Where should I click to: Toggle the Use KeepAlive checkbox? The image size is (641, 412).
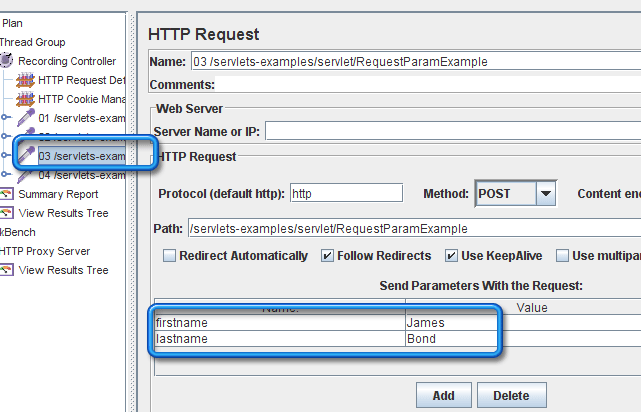(451, 256)
